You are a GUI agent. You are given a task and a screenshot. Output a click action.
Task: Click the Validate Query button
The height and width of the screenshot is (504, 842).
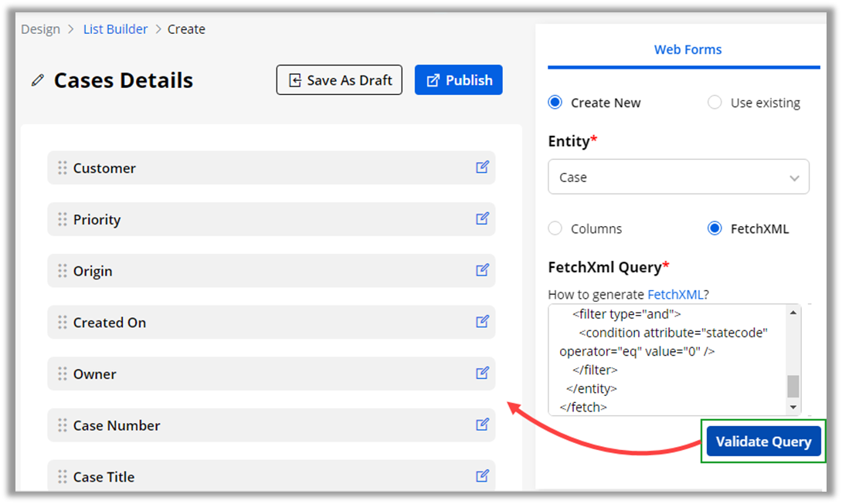pyautogui.click(x=763, y=441)
